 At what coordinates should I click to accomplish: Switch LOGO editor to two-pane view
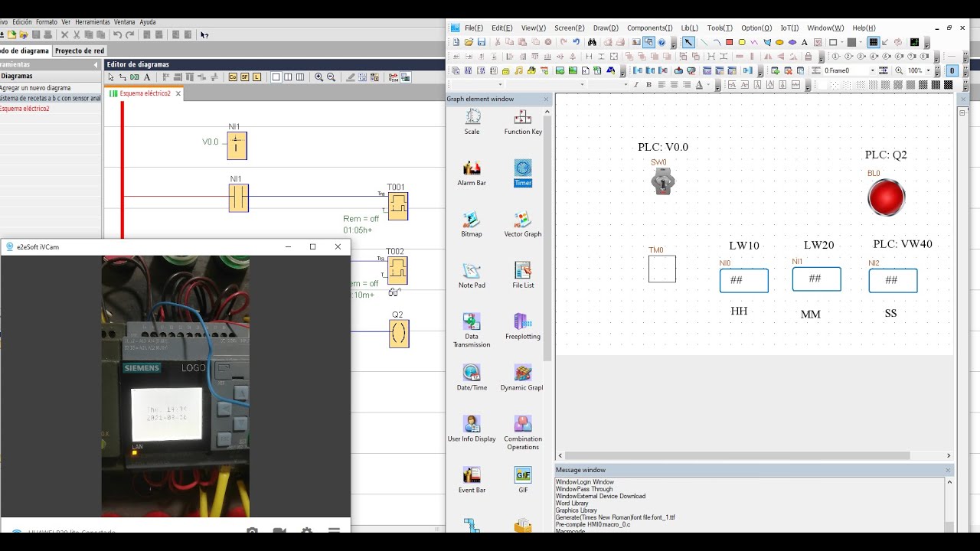pos(288,77)
